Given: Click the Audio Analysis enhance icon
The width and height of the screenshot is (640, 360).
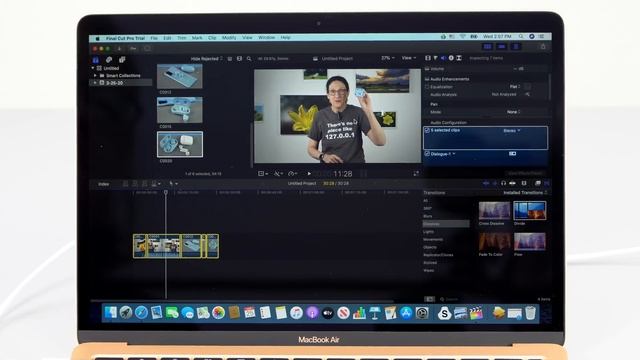Looking at the screenshot, I should pos(527,94).
